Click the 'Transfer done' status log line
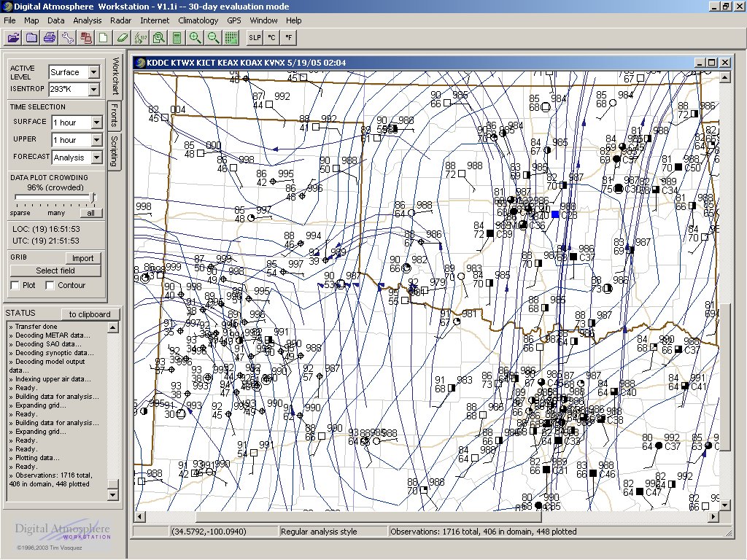The height and width of the screenshot is (560, 747). (x=33, y=327)
